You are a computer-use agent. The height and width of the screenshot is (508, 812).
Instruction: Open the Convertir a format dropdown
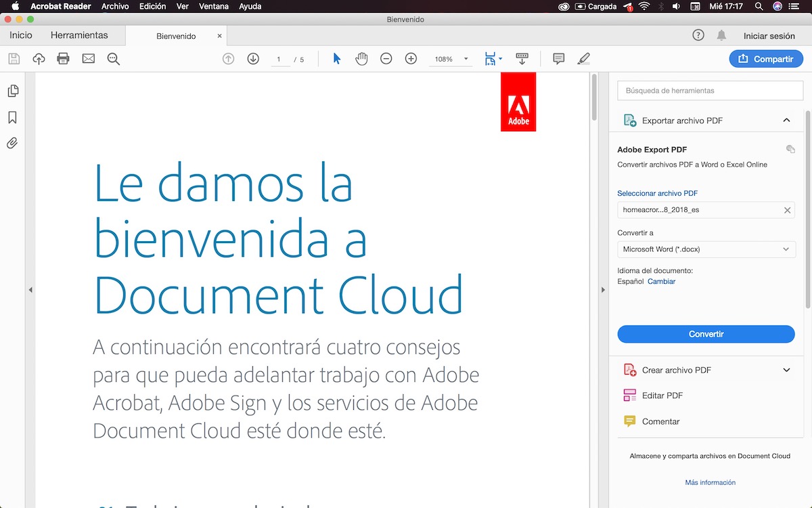pos(706,249)
